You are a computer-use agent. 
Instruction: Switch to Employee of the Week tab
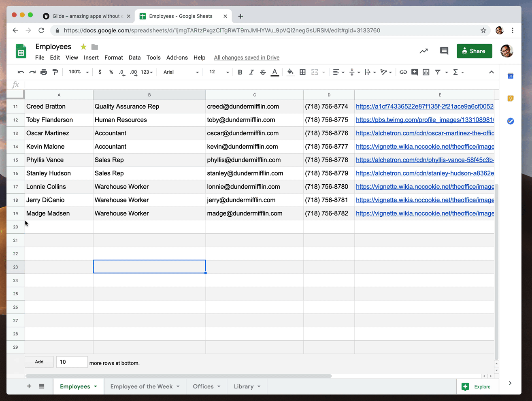pyautogui.click(x=141, y=386)
